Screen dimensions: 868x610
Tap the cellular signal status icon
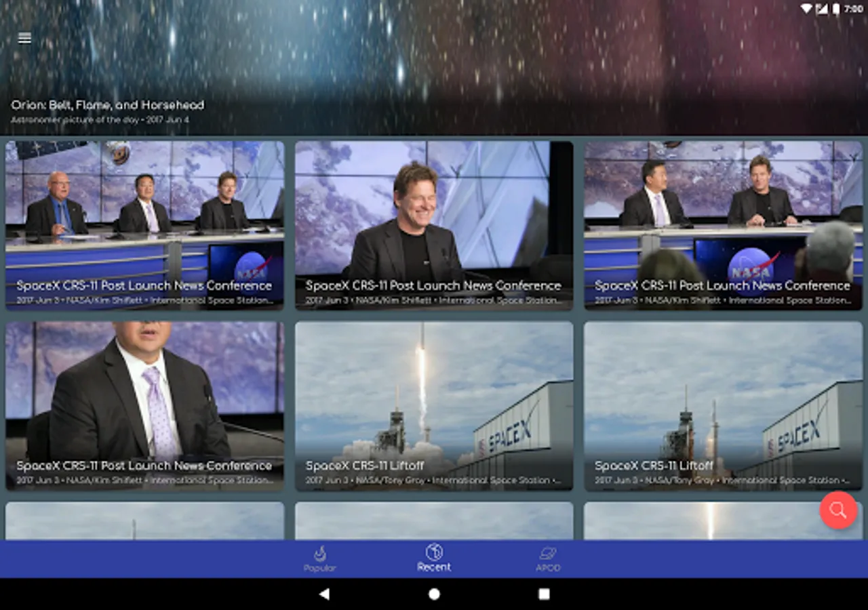click(x=822, y=9)
